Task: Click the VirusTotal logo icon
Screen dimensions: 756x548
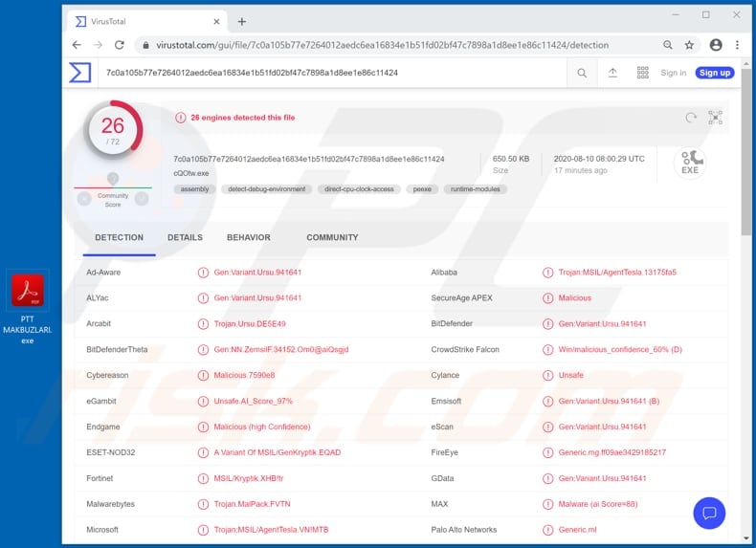Action: click(80, 73)
